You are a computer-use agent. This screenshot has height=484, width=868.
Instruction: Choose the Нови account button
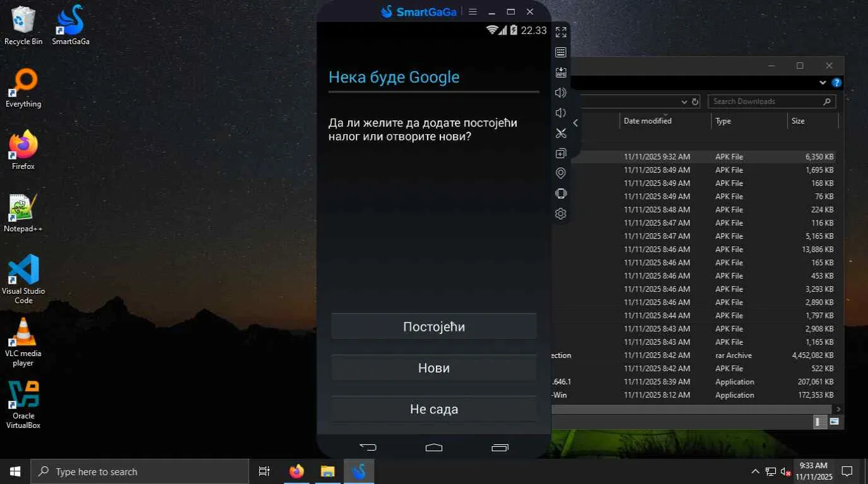pos(434,368)
